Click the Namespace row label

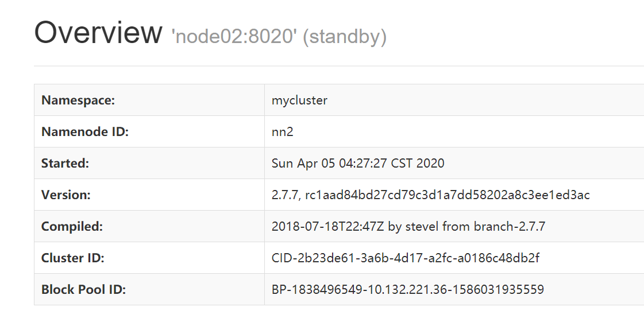point(78,100)
